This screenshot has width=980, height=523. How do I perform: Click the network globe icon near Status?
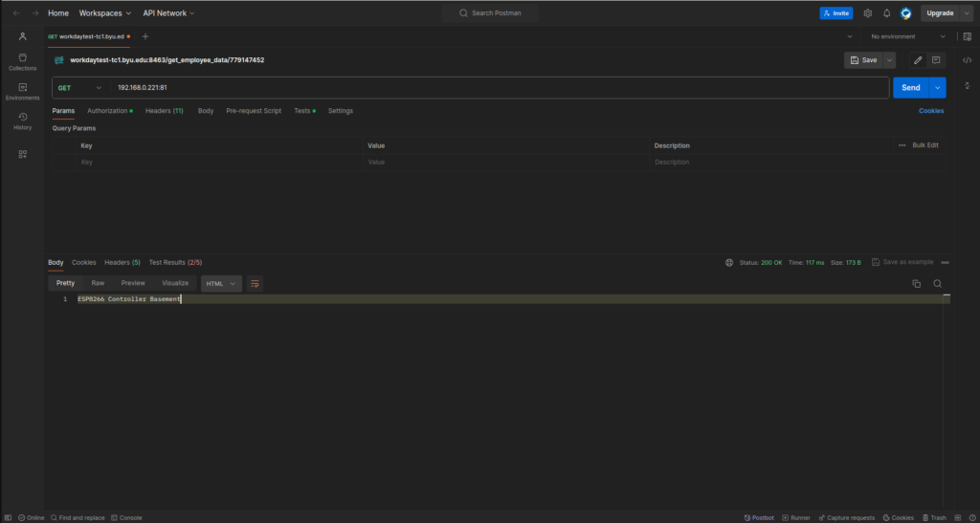tap(728, 263)
